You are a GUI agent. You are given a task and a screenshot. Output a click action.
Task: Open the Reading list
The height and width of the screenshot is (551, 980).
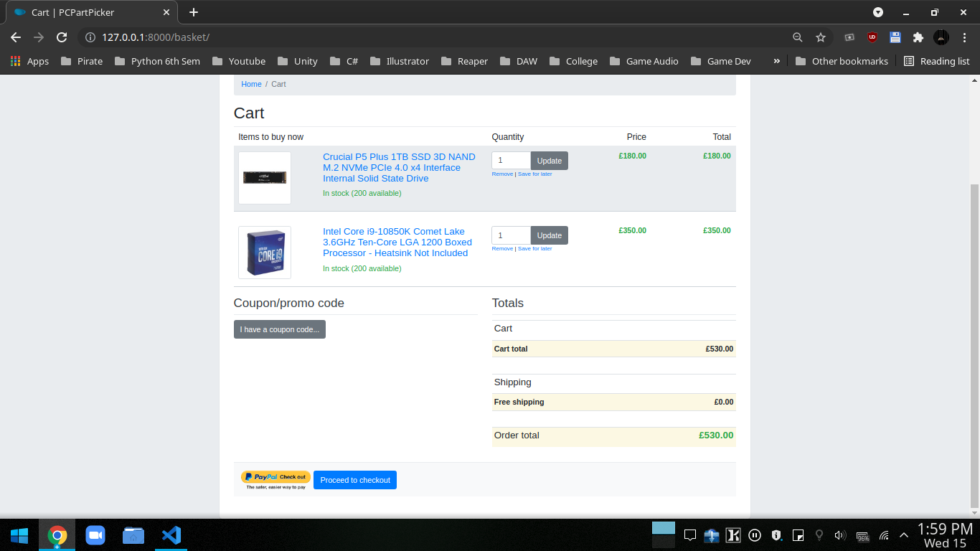[x=937, y=61]
